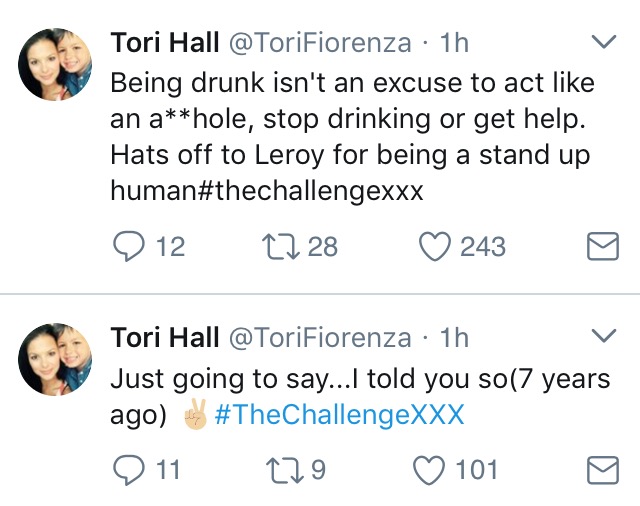The image size is (640, 506).
Task: Open the 'Being drunk isn't an excuse' tweet text
Action: click(x=352, y=137)
